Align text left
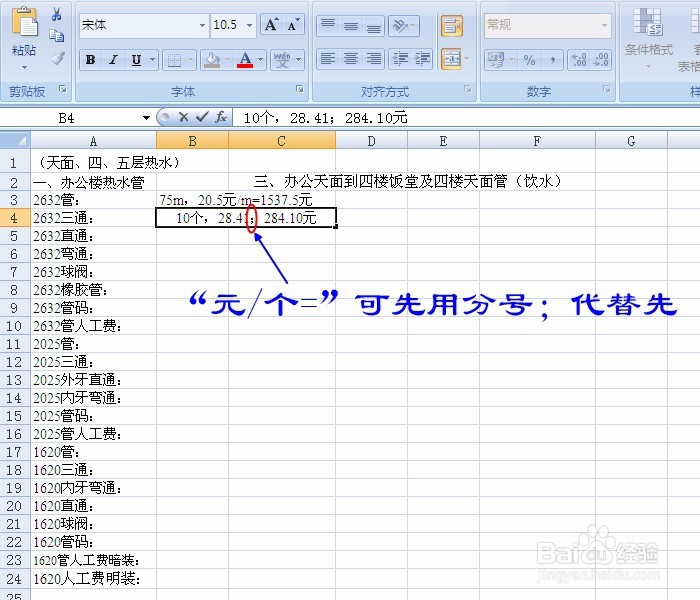This screenshot has width=700, height=600. [x=328, y=59]
